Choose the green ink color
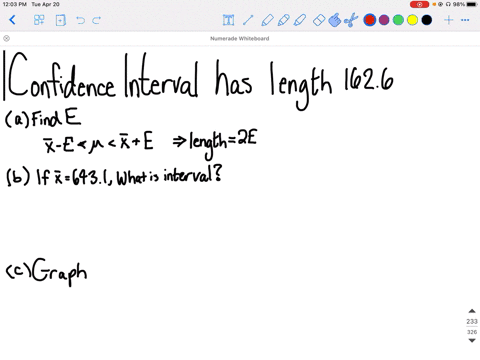Viewport: 480px width, 360px height. [398, 20]
